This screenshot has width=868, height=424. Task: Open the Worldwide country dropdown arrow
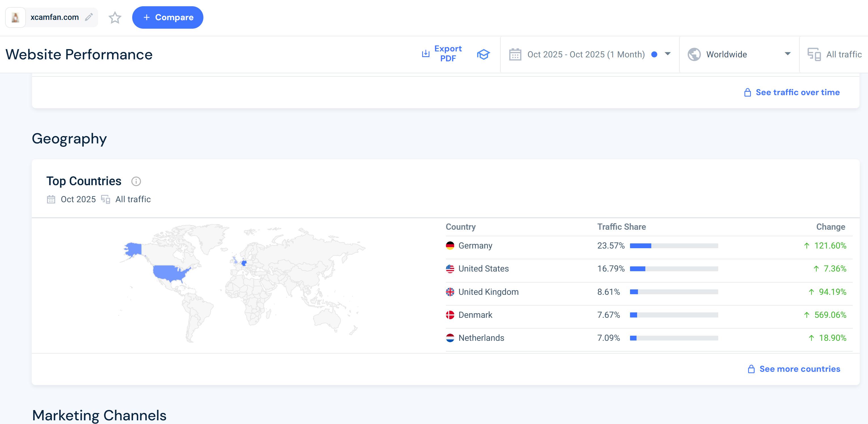click(x=787, y=54)
